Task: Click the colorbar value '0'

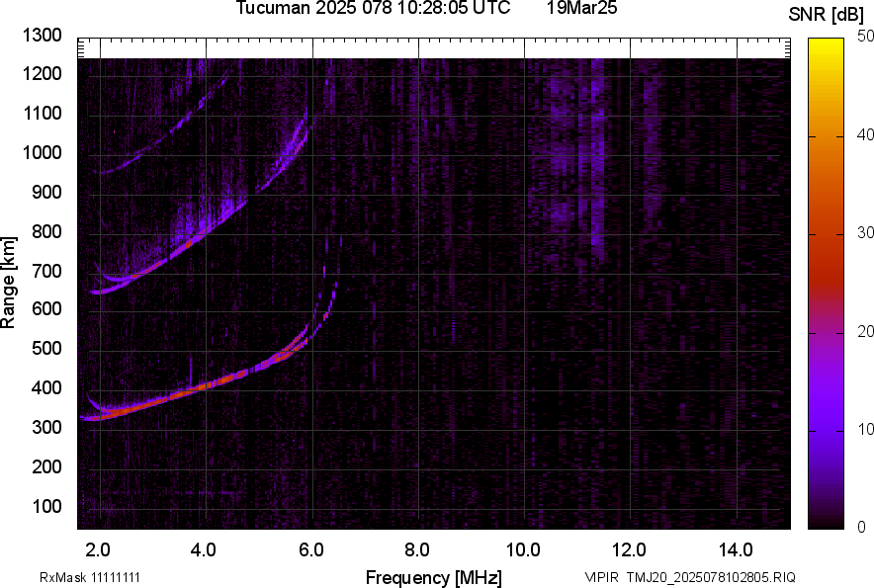Action: [x=862, y=527]
